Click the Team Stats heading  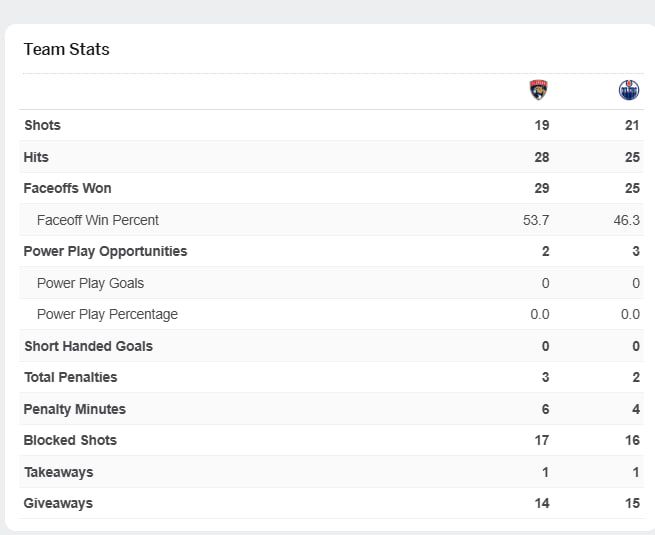(x=67, y=49)
